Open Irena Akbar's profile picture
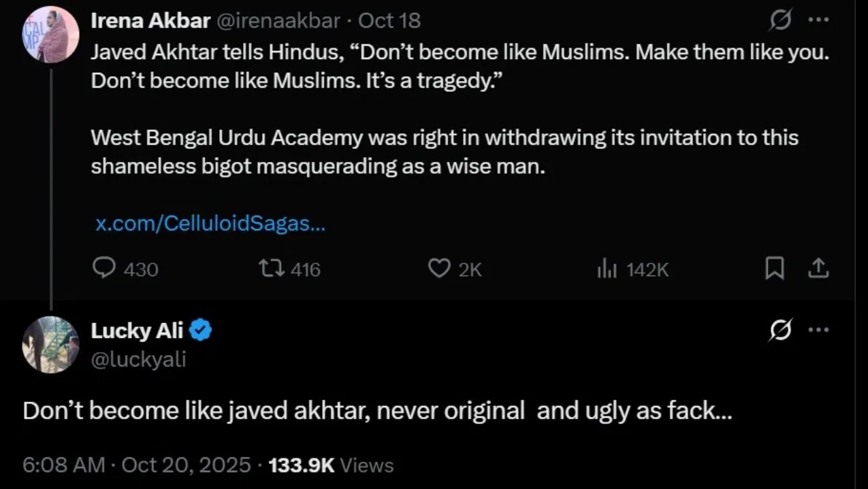The width and height of the screenshot is (868, 489). click(51, 35)
